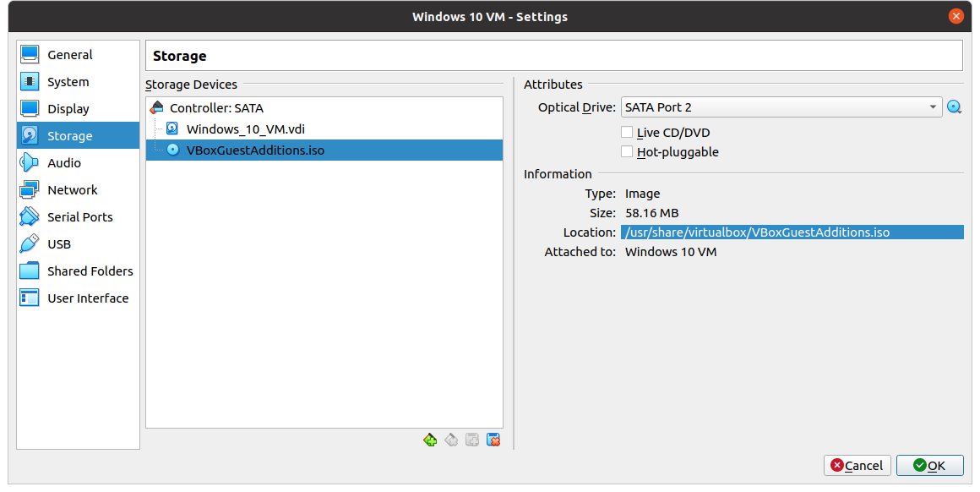Click the Serial Ports connector icon
The image size is (980, 492).
coord(30,217)
